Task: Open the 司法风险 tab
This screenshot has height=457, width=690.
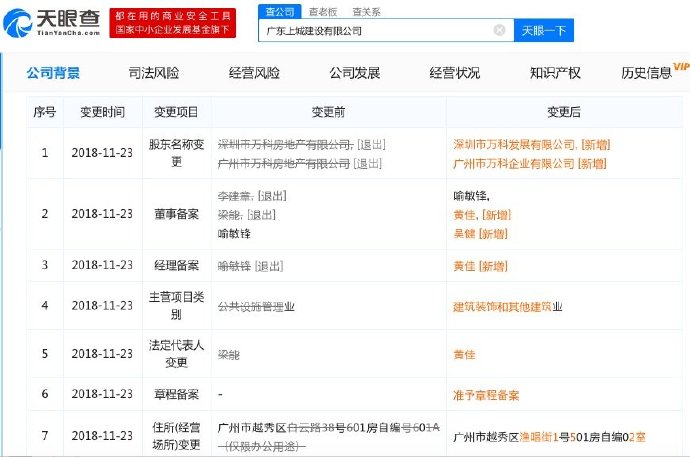Action: 154,73
